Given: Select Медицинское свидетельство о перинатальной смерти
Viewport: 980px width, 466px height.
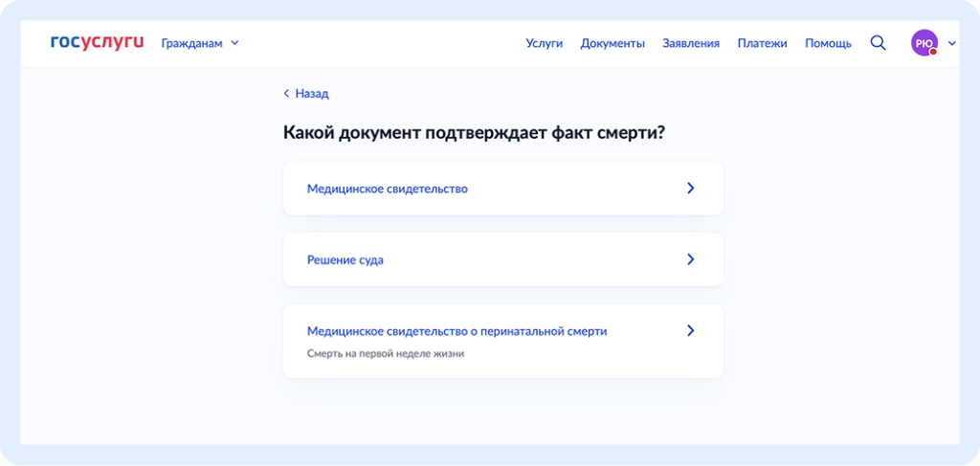Looking at the screenshot, I should (503, 341).
